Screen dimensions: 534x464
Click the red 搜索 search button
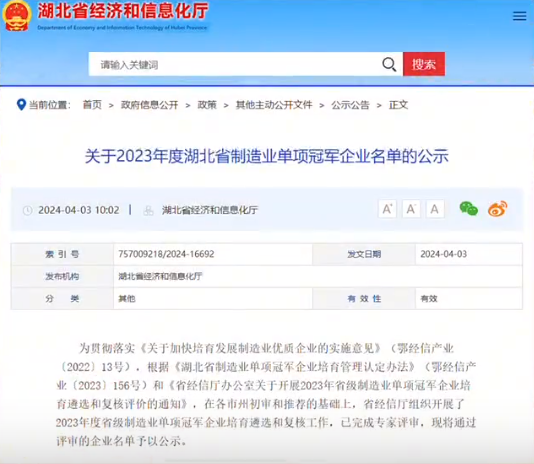[x=424, y=64]
